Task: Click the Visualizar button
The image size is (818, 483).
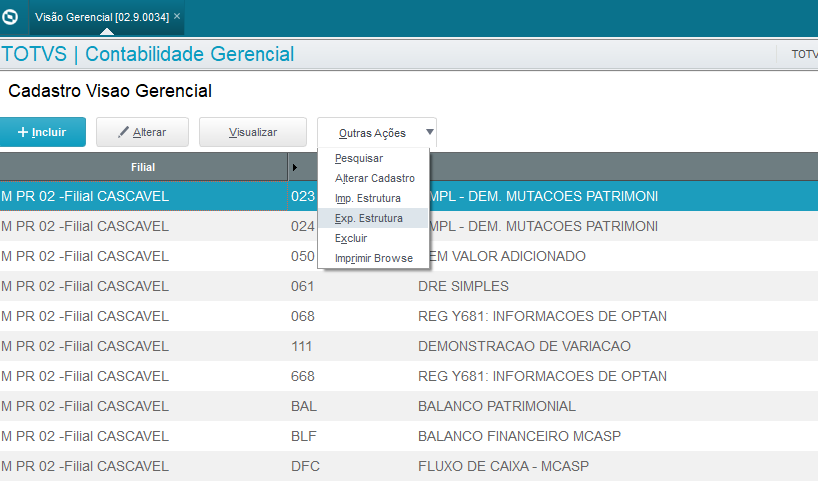Action: click(x=253, y=132)
